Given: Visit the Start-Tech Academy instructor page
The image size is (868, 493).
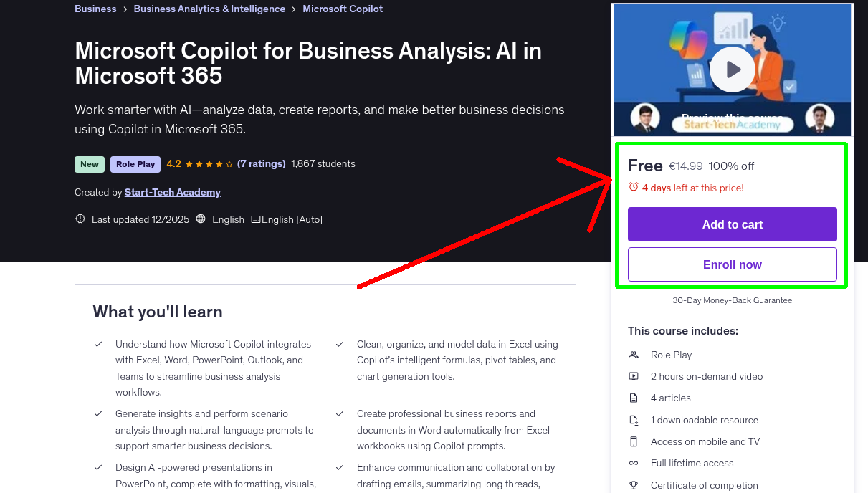Looking at the screenshot, I should pyautogui.click(x=172, y=192).
